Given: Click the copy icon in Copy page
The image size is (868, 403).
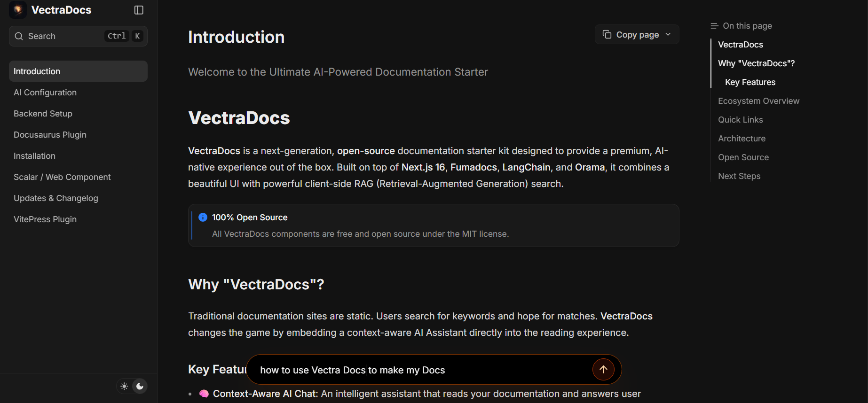Looking at the screenshot, I should click(x=607, y=34).
